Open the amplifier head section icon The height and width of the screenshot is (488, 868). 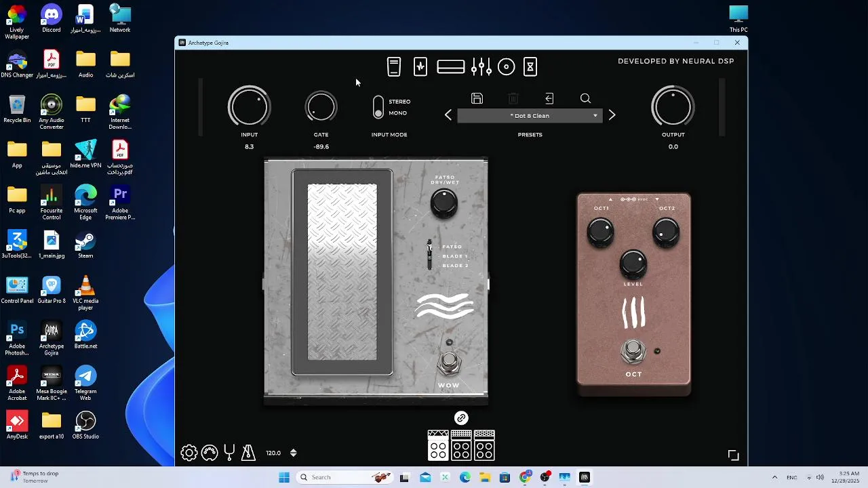451,66
